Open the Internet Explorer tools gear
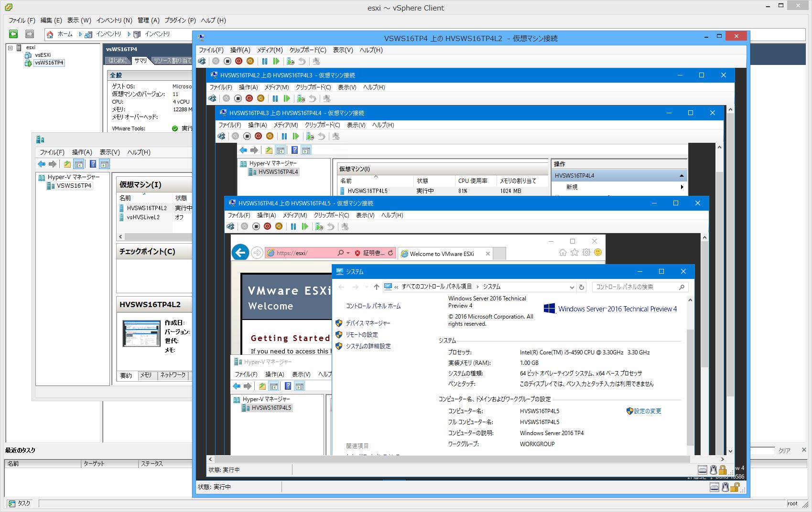 586,252
